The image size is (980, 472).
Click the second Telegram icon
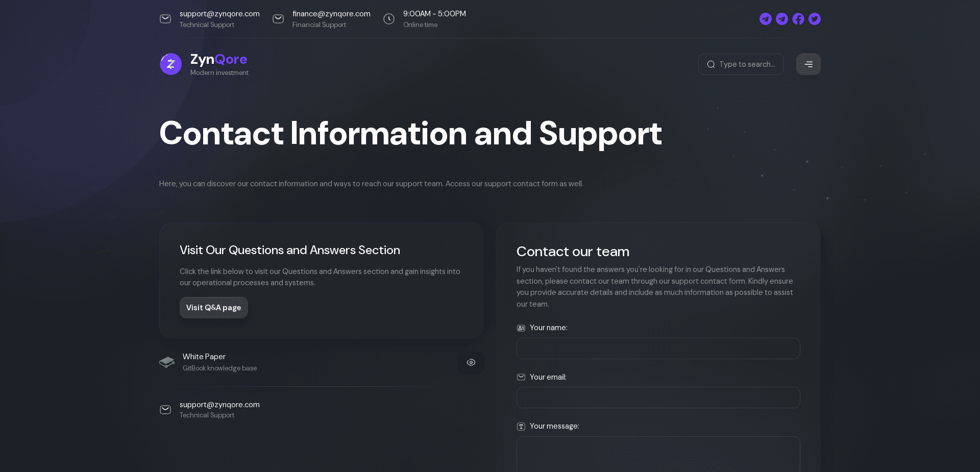(x=782, y=19)
